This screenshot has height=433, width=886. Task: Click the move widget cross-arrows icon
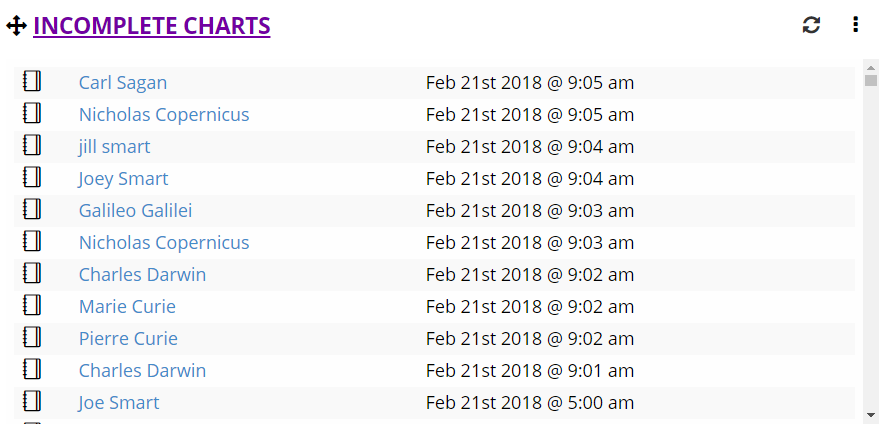tap(16, 25)
